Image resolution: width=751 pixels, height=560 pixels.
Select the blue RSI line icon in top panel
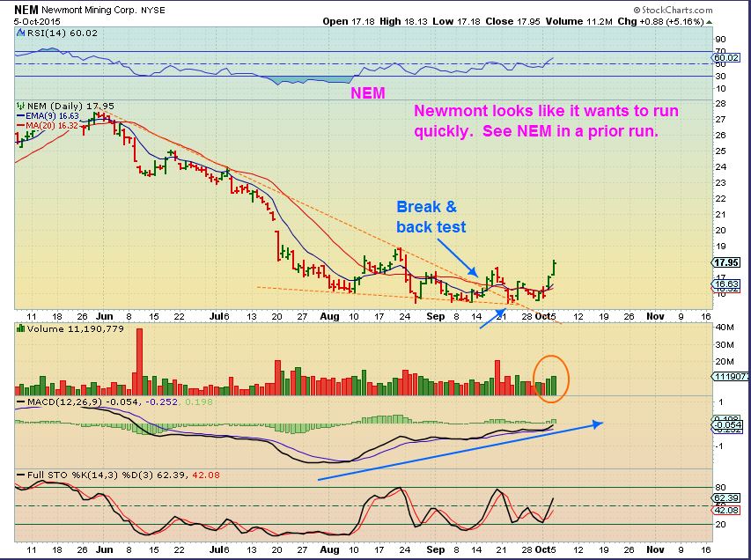(18, 33)
